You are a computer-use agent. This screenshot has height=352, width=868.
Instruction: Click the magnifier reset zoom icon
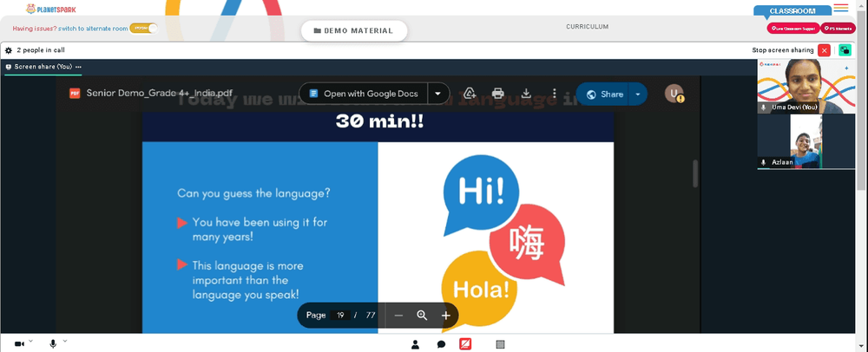(422, 316)
